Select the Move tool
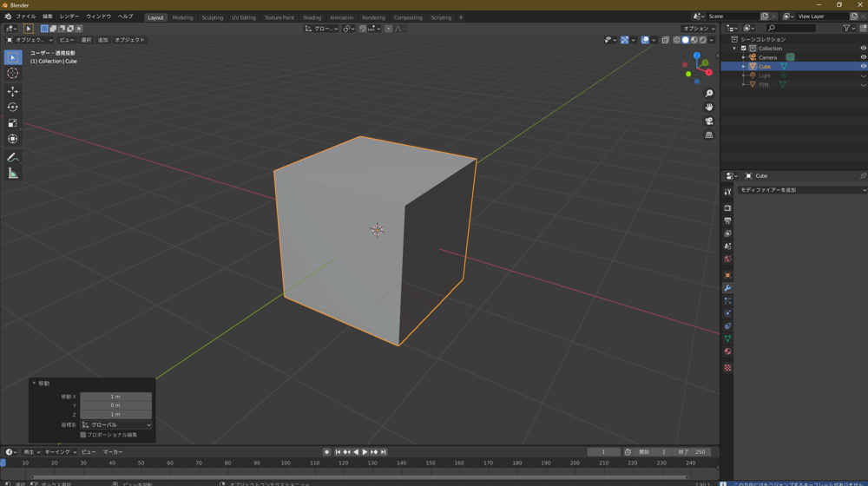Image resolution: width=868 pixels, height=486 pixels. (x=13, y=91)
